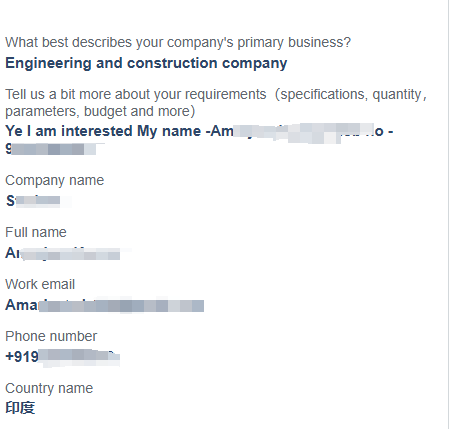Click the Work email label
The height and width of the screenshot is (429, 457).
tap(40, 284)
